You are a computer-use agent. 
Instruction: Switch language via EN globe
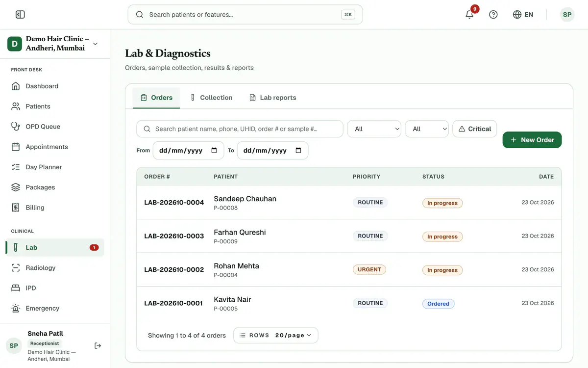click(523, 15)
